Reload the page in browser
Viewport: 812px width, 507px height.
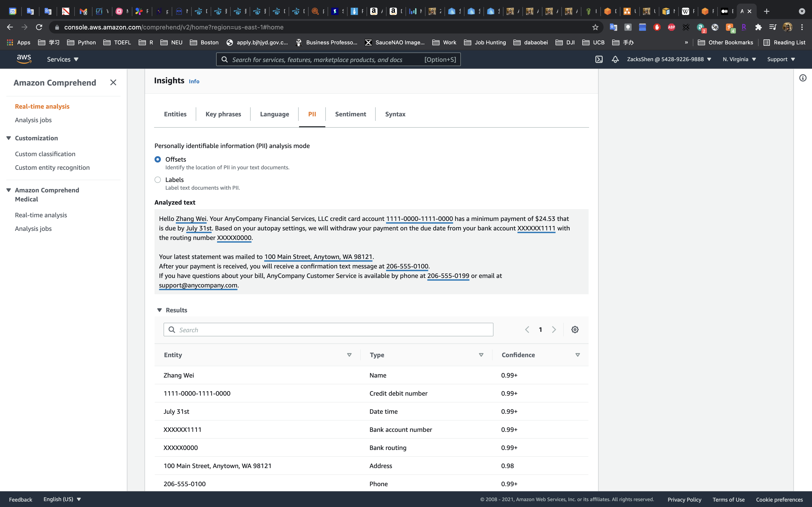[x=39, y=27]
